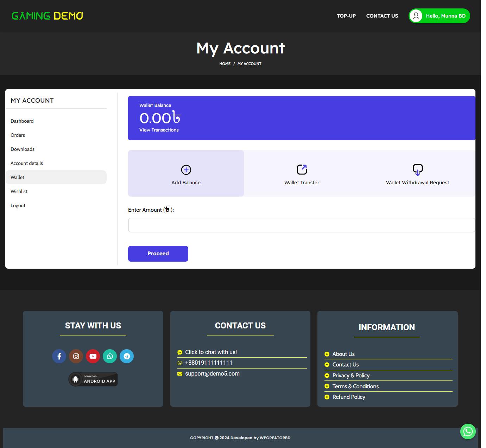Click the YouTube icon in footer

click(x=93, y=356)
